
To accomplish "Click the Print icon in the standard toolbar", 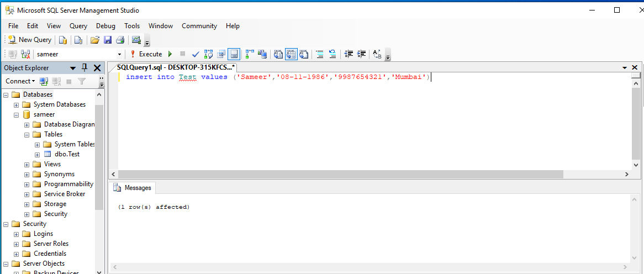I will click(x=120, y=40).
